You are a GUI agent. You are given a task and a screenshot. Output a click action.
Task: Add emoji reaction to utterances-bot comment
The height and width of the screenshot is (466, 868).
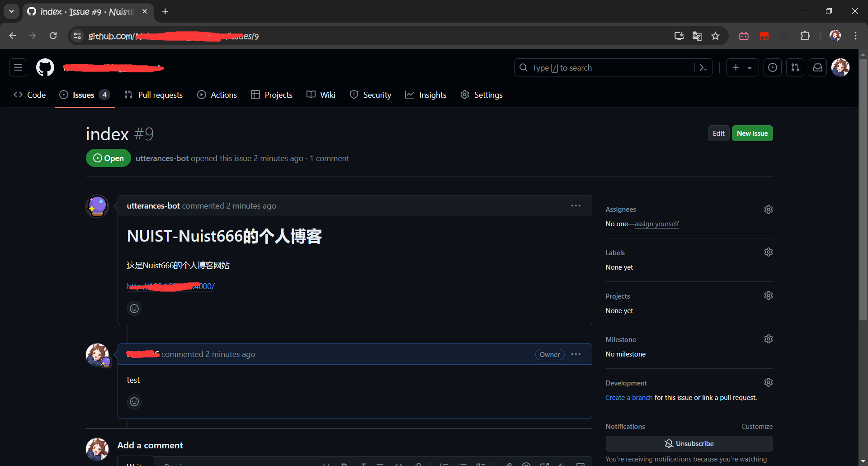click(134, 309)
